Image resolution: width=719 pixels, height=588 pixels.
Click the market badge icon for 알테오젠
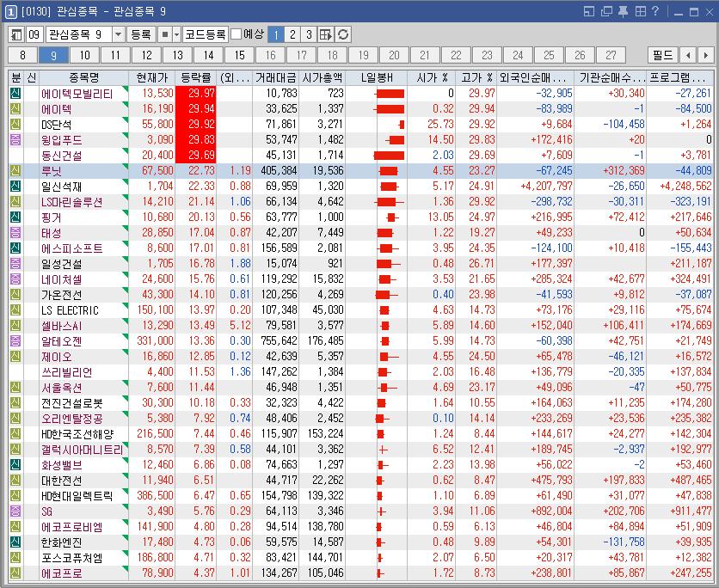click(x=15, y=341)
